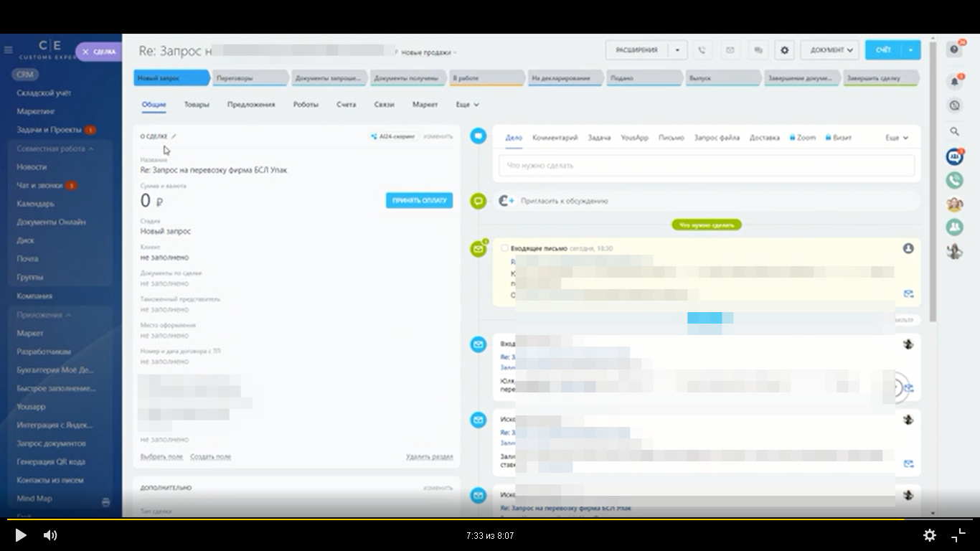Open the chat bubbles icon in header
The image size is (980, 551).
point(757,50)
